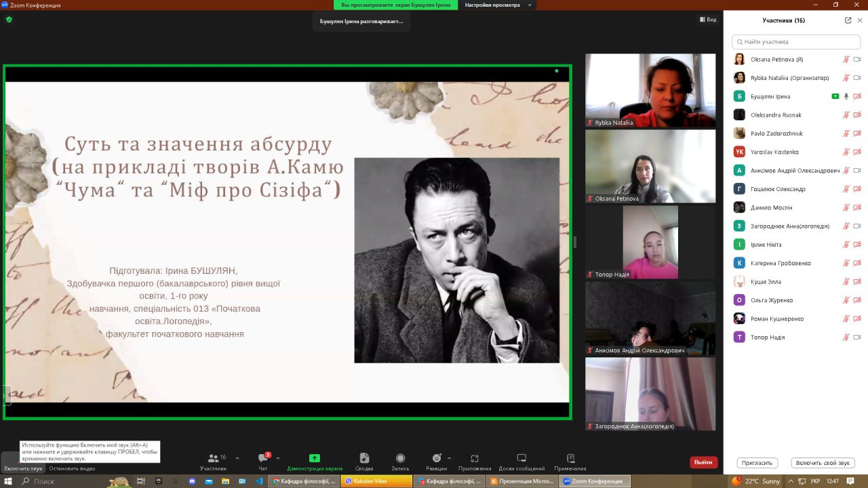Screen dimensions: 868x488
Task: Open the Участники participants panel icon
Action: click(x=214, y=459)
